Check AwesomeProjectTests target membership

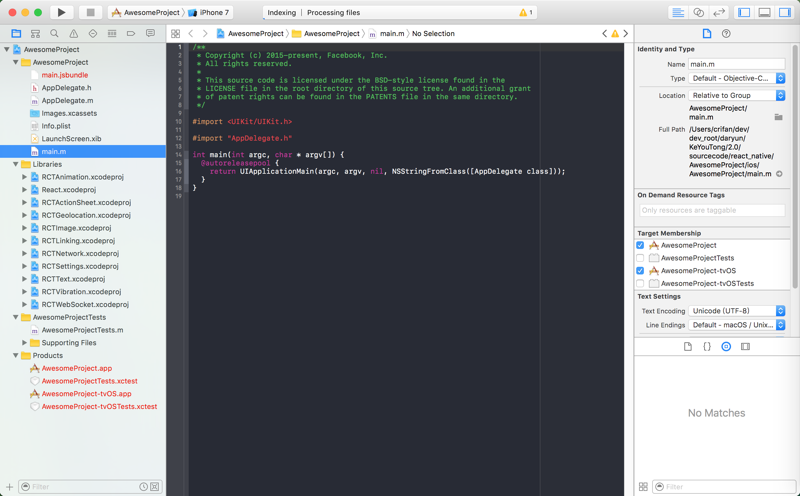coord(640,258)
